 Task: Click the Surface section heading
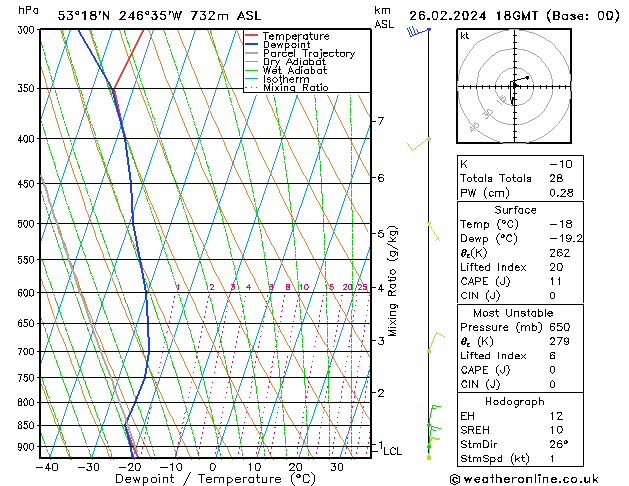(515, 210)
